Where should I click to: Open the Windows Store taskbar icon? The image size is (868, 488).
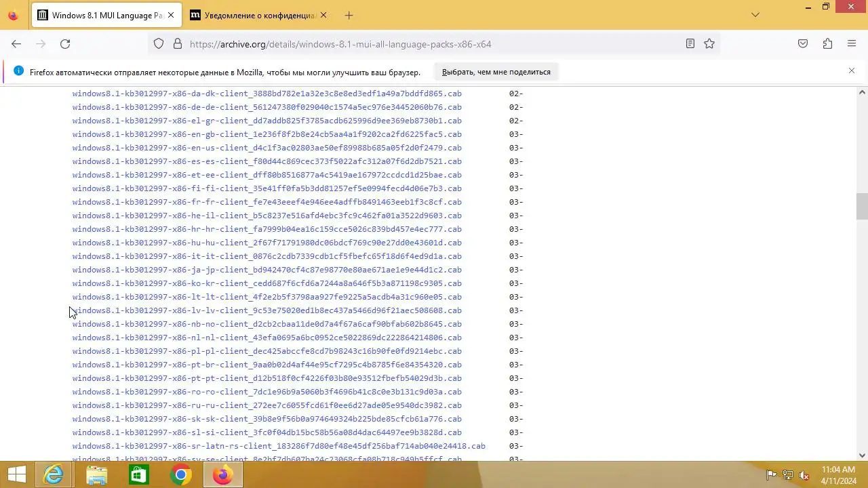[x=138, y=474]
